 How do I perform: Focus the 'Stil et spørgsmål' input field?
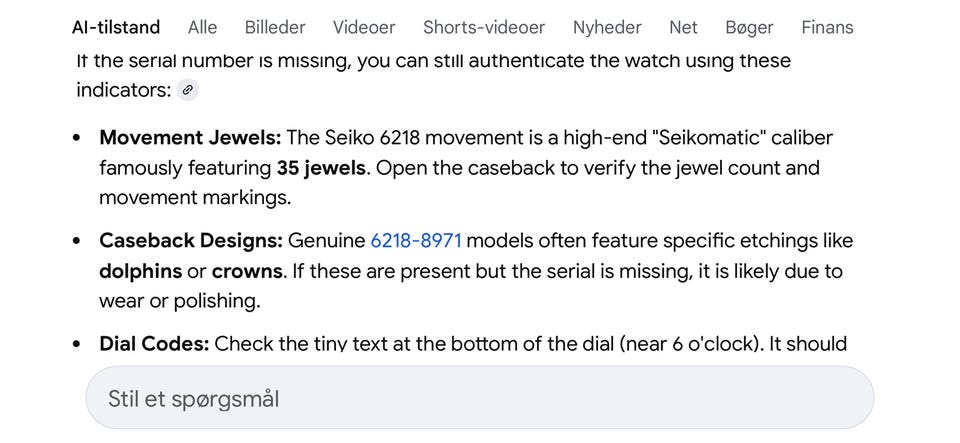point(479,399)
